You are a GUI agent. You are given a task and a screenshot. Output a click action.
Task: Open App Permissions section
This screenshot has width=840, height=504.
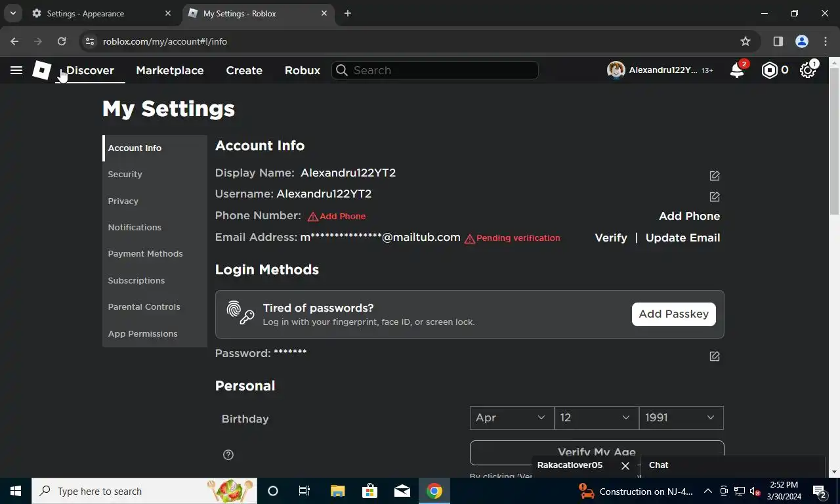(155, 333)
